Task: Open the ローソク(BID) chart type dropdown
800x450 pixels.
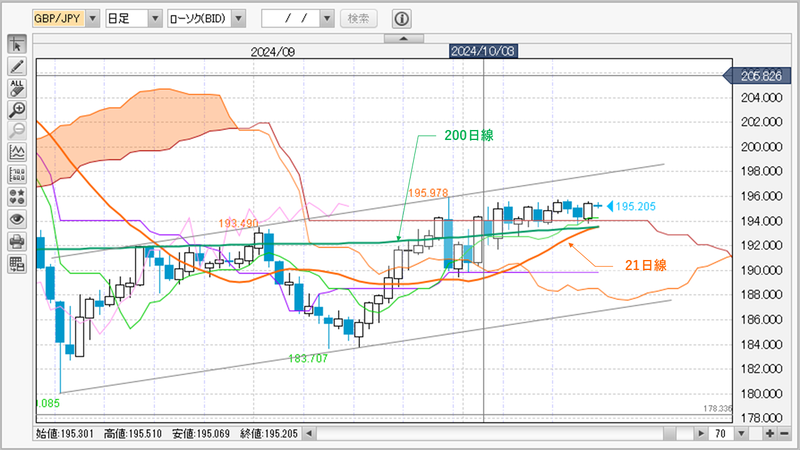Action: pos(238,19)
